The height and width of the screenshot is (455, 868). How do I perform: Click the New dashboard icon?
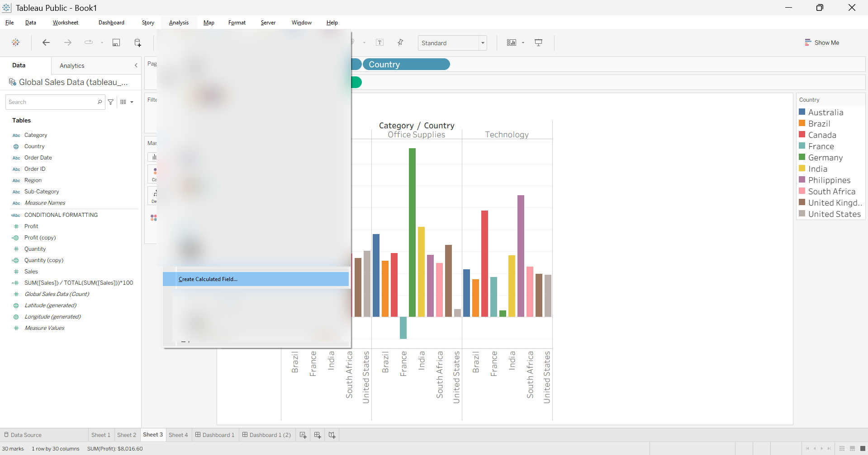(318, 435)
